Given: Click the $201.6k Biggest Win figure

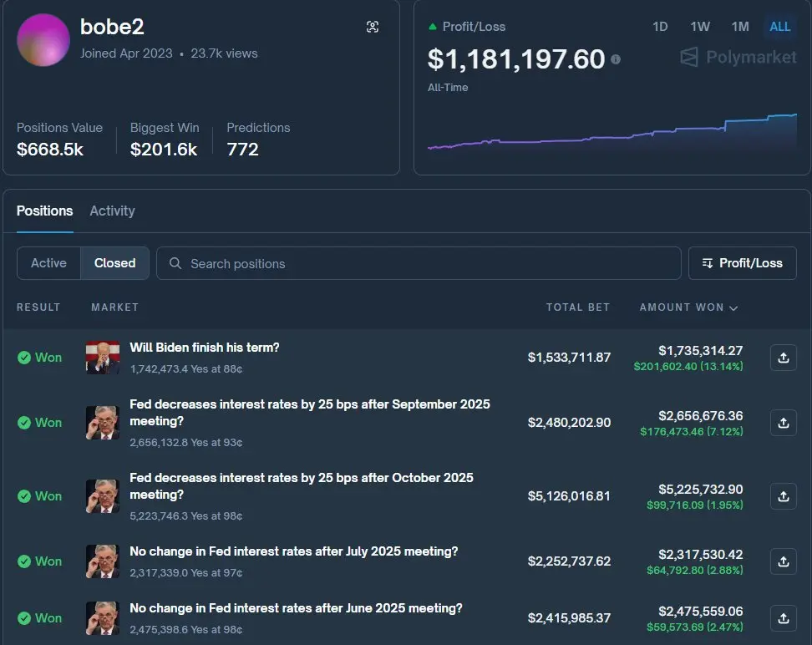Looking at the screenshot, I should pyautogui.click(x=164, y=150).
